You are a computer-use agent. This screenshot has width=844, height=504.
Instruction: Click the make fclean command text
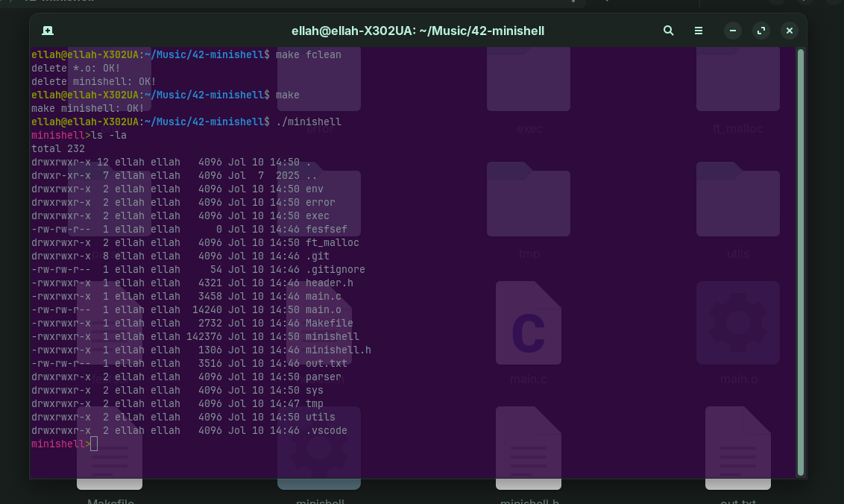pos(309,54)
